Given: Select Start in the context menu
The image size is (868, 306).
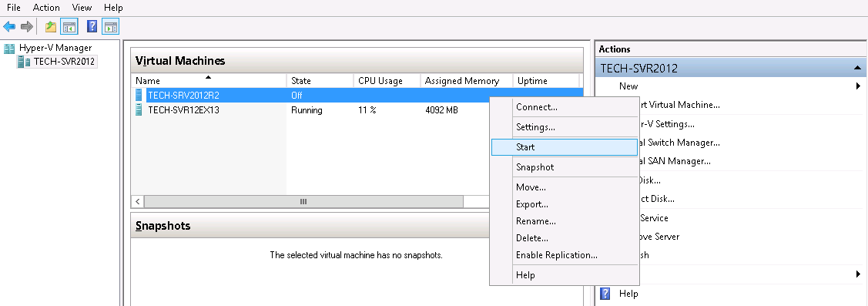Looking at the screenshot, I should click(564, 147).
